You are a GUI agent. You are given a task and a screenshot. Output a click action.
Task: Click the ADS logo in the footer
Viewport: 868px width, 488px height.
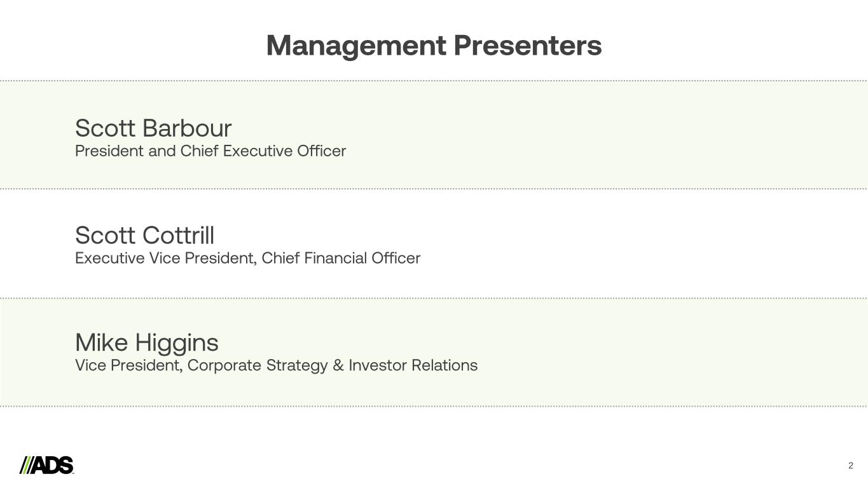[x=46, y=465]
